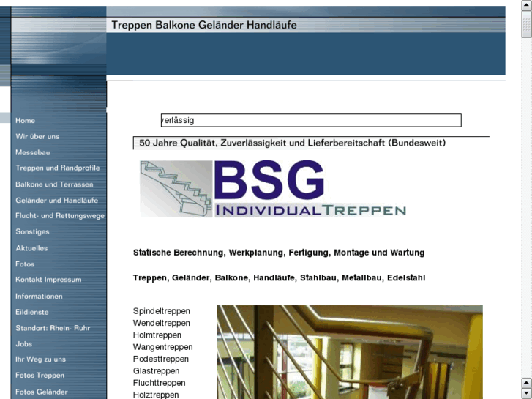Image resolution: width=532 pixels, height=399 pixels.
Task: Open Ihr Weg zu uns link
Action: (x=40, y=359)
